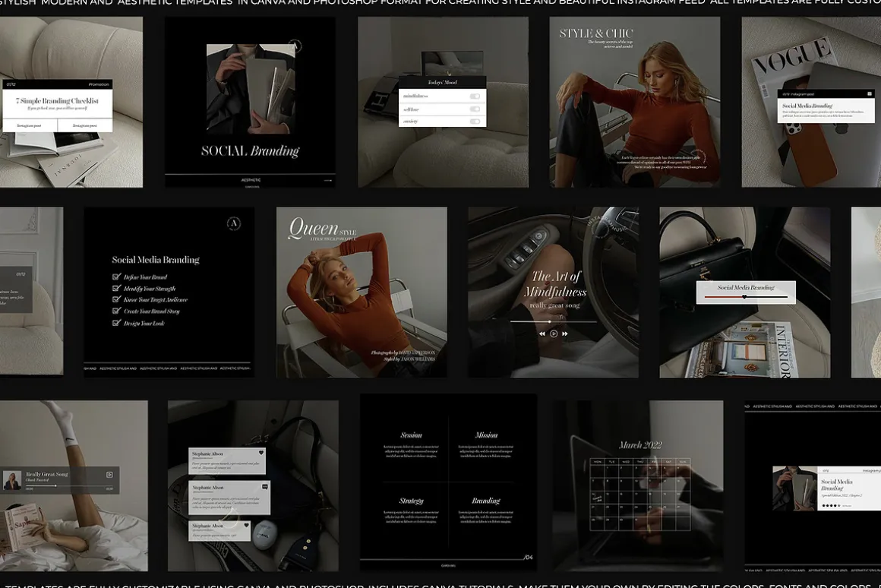
Task: Click the AESTHETIC label under Social Branding
Action: [x=251, y=181]
